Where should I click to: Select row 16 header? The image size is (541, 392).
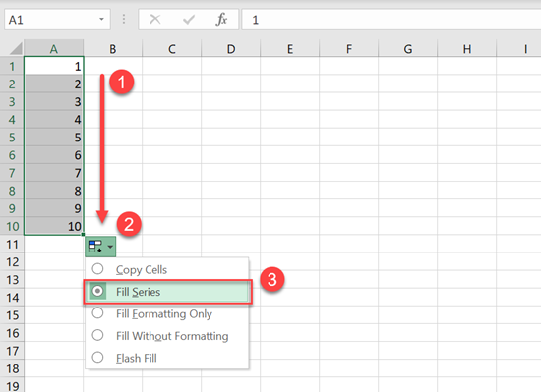[12, 333]
